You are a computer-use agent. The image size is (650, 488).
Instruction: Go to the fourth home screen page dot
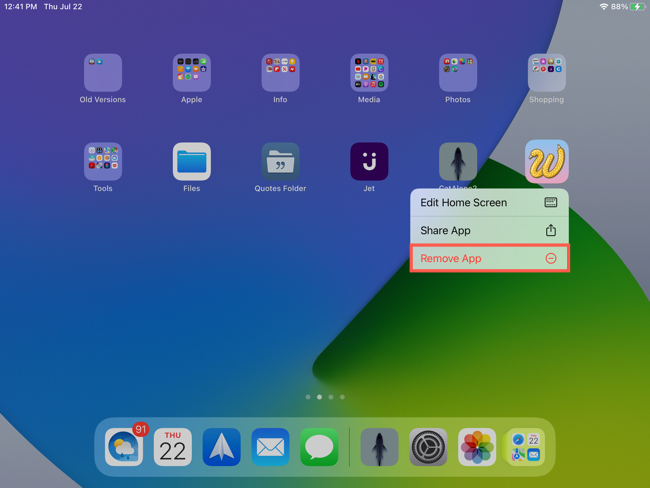click(342, 397)
